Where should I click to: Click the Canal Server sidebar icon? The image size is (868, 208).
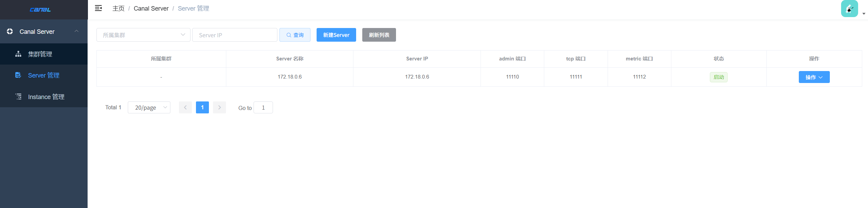tap(10, 31)
